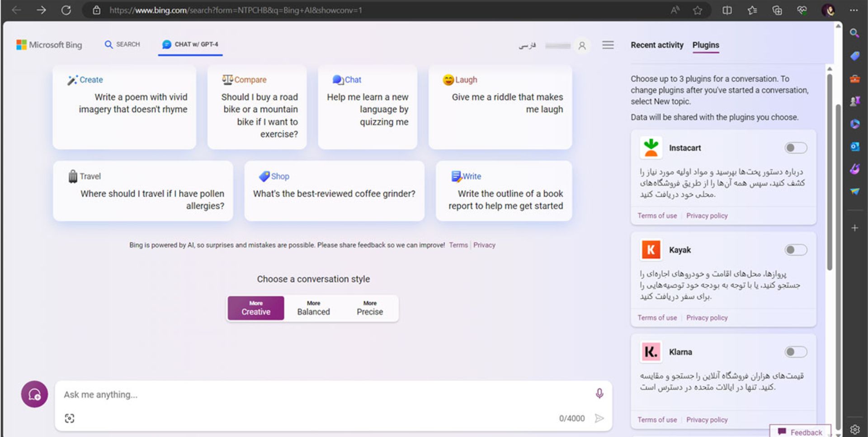Open Edge Settings and more ellipsis menu
The image size is (868, 437).
tap(854, 10)
